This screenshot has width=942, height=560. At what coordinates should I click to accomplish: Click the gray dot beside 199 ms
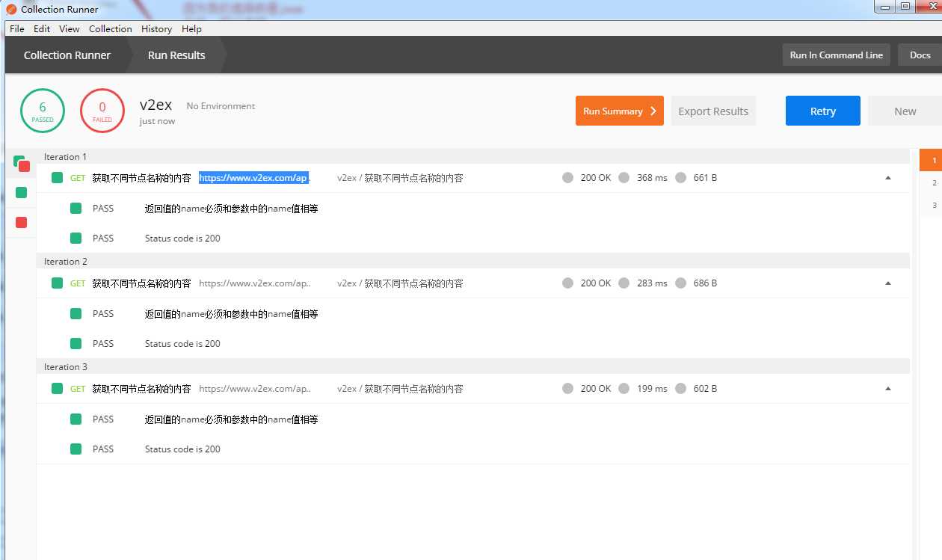[624, 389]
